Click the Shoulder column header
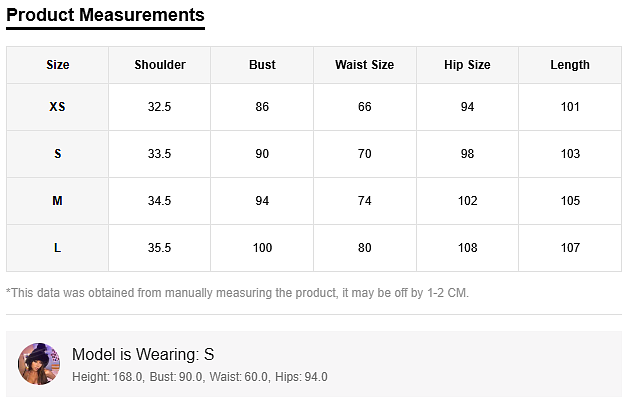Screen dimensions: 626x410 coord(160,65)
